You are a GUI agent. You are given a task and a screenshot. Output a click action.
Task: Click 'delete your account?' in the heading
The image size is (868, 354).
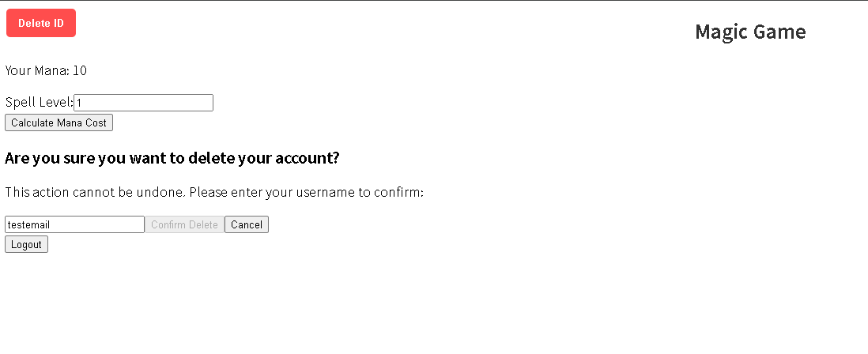(x=263, y=158)
